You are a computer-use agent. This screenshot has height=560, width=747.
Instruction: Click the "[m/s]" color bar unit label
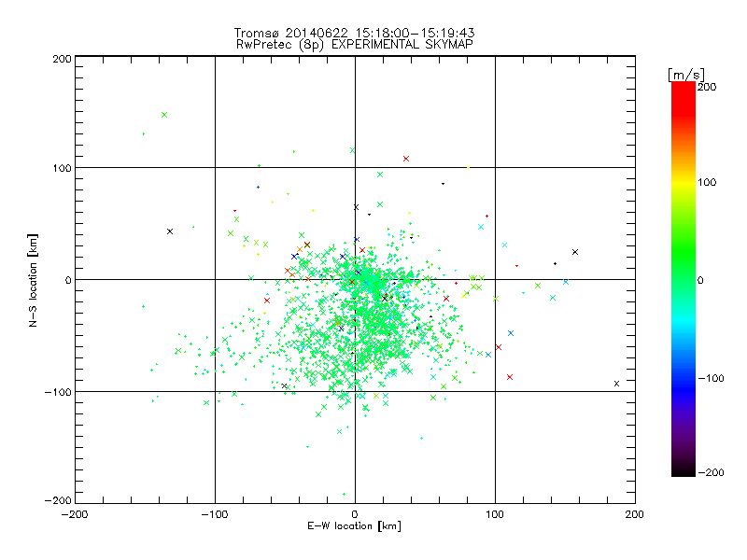[686, 75]
